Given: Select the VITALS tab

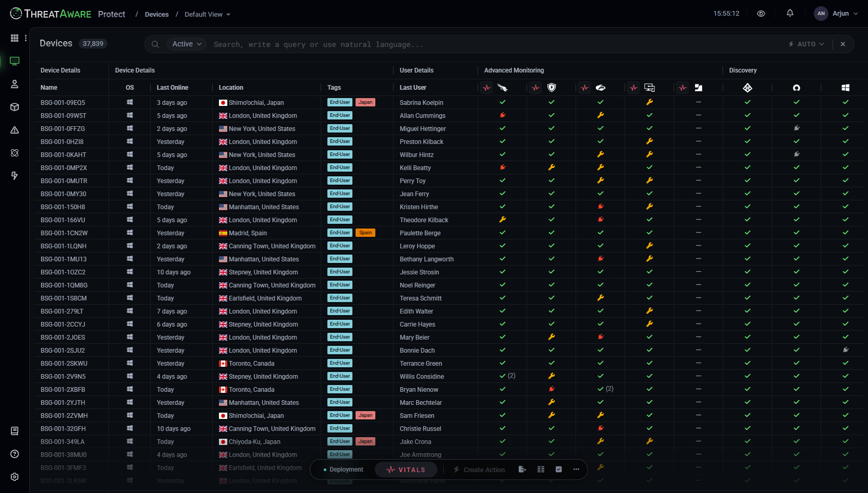Looking at the screenshot, I should 406,470.
